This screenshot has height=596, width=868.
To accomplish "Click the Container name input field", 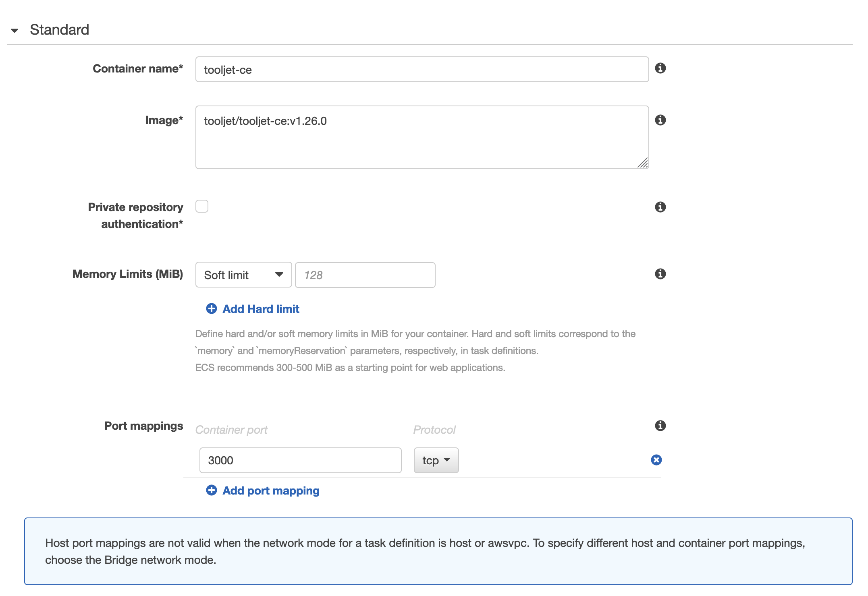I will 422,69.
